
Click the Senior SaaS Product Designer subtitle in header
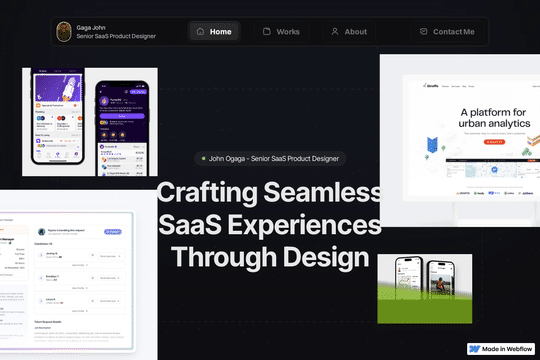116,36
